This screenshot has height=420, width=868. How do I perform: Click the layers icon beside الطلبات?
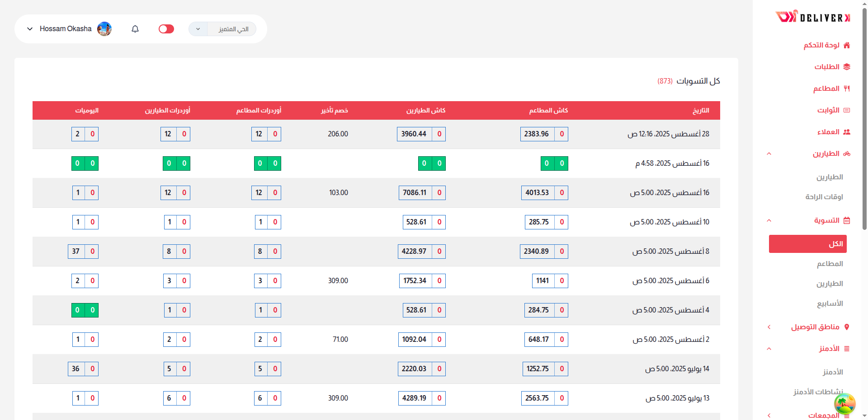coord(847,67)
